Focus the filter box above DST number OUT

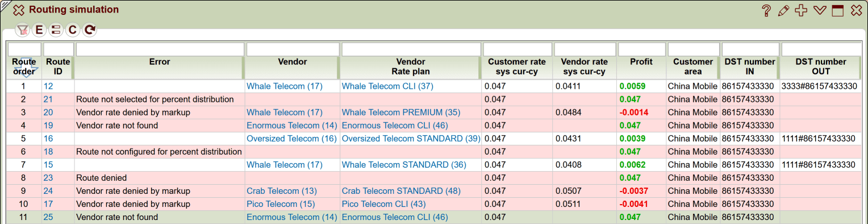point(821,49)
